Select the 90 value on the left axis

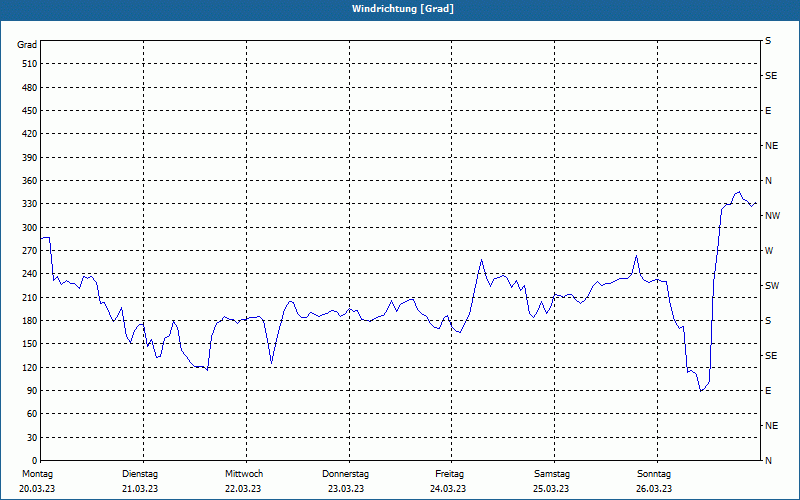[32, 391]
